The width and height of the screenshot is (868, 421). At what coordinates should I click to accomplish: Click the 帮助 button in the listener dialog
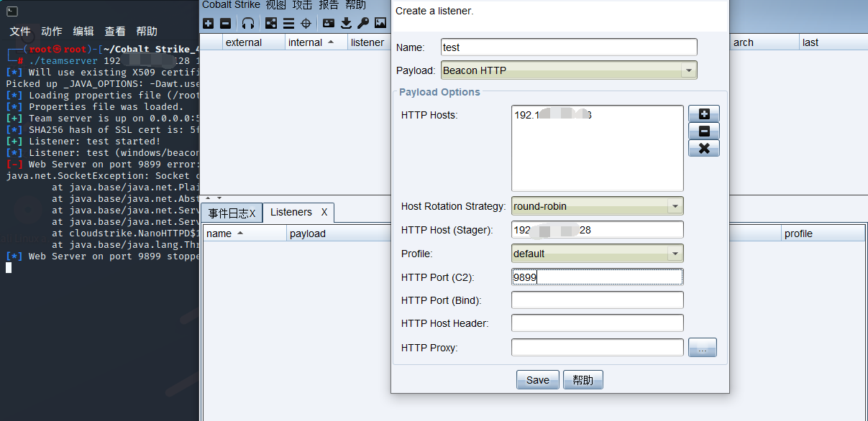(x=583, y=380)
